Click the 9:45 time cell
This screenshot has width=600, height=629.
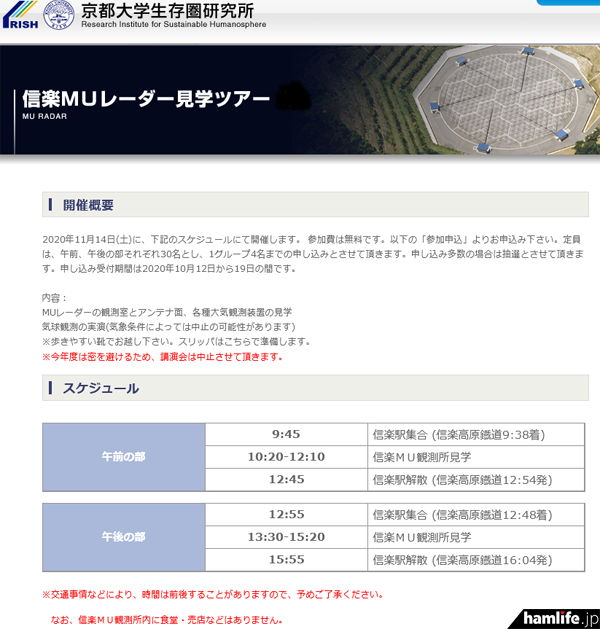coord(286,434)
